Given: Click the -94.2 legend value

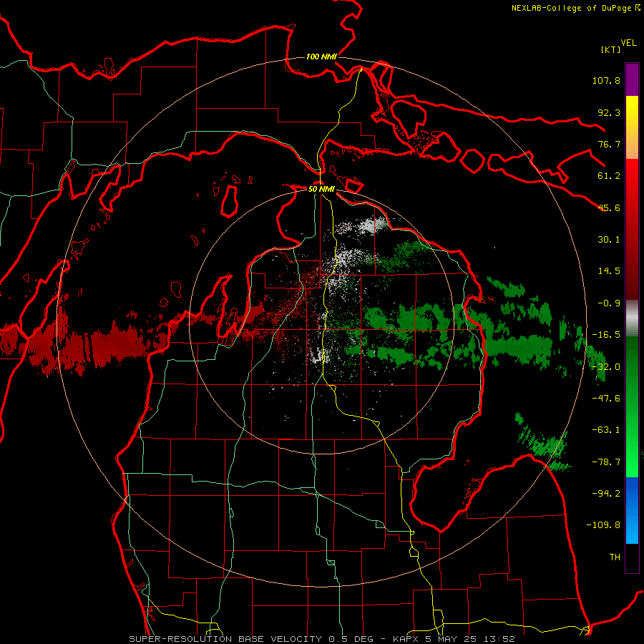Looking at the screenshot, I should tap(606, 494).
